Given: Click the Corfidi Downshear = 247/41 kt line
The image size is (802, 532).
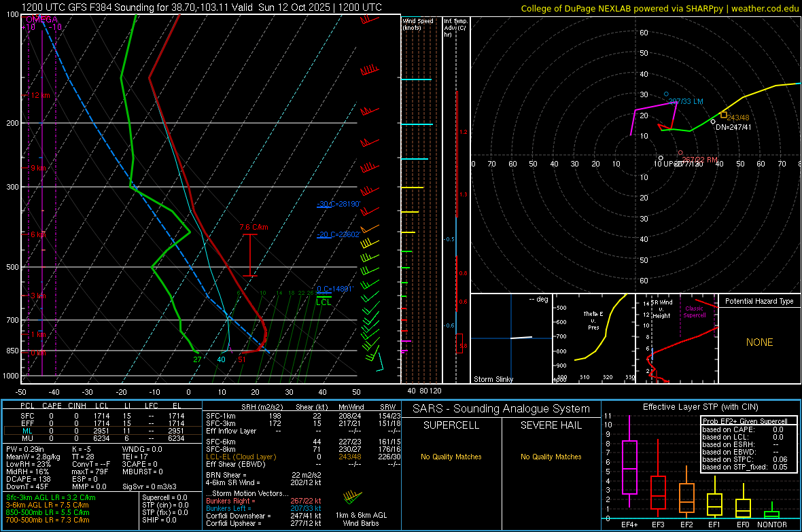Looking at the screenshot, I should pos(264,516).
